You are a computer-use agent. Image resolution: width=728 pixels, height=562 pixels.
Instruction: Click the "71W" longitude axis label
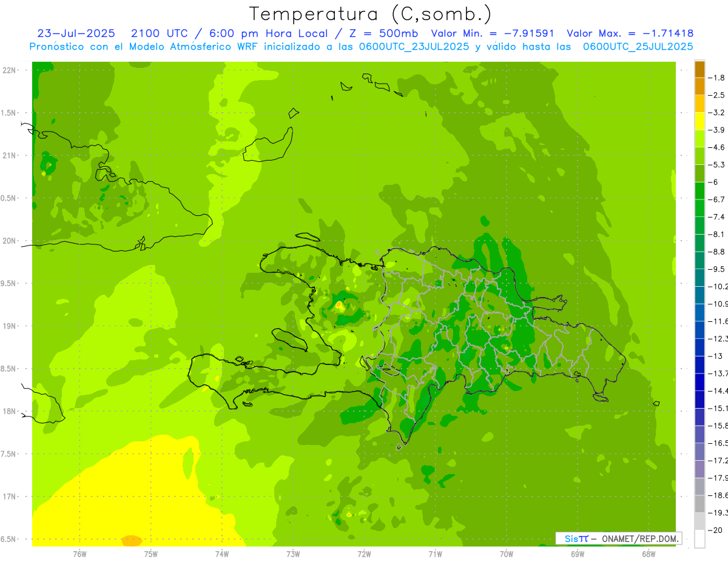435,554
